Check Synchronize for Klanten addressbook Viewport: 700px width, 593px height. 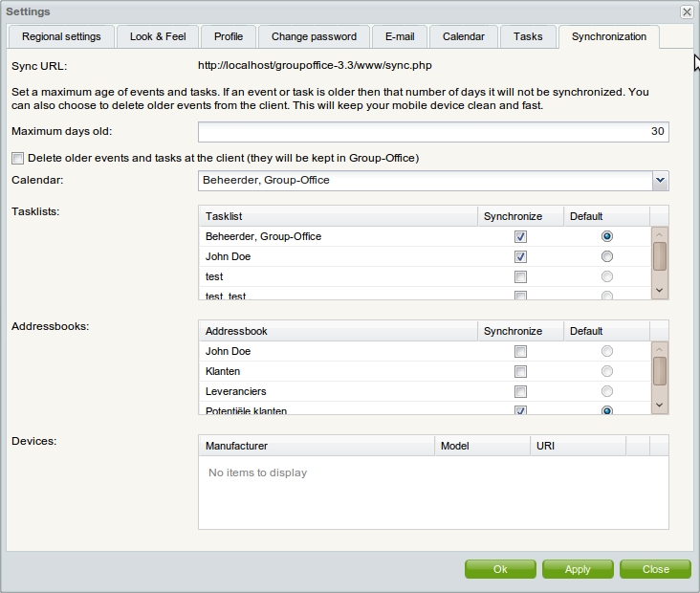(x=520, y=371)
